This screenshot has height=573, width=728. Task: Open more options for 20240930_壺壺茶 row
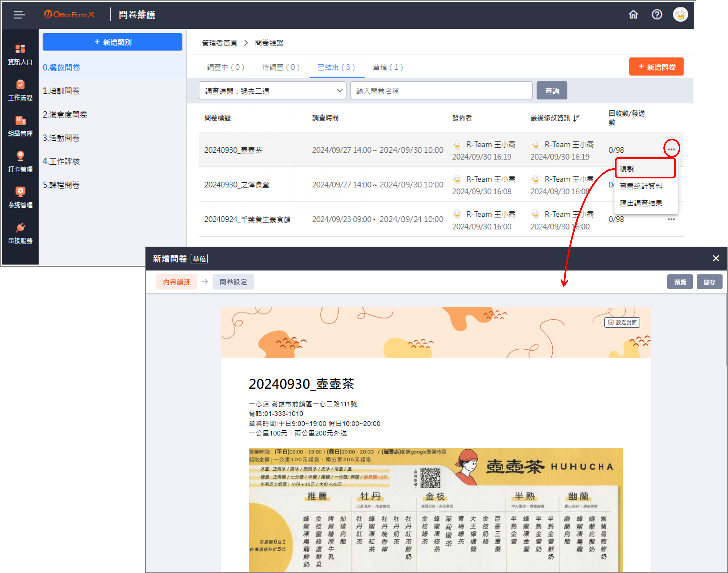tap(671, 149)
